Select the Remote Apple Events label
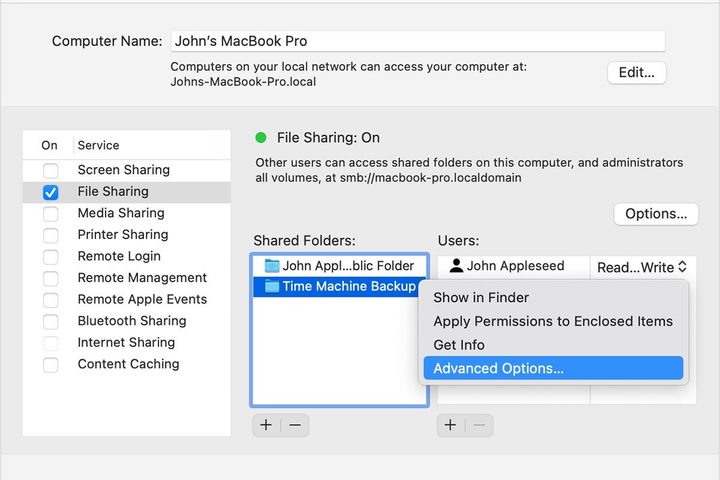This screenshot has height=480, width=720. (x=142, y=299)
